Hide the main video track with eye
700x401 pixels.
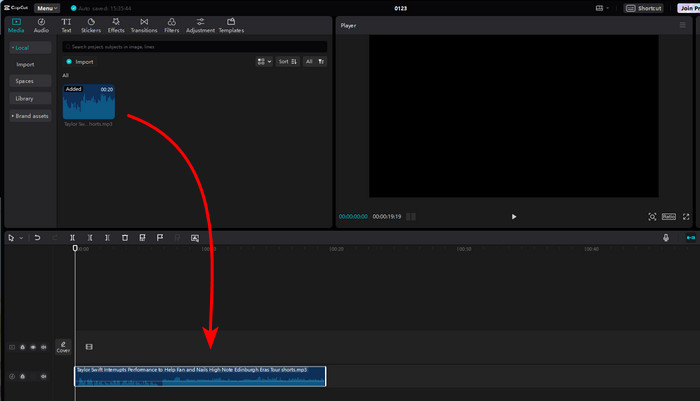pos(33,347)
